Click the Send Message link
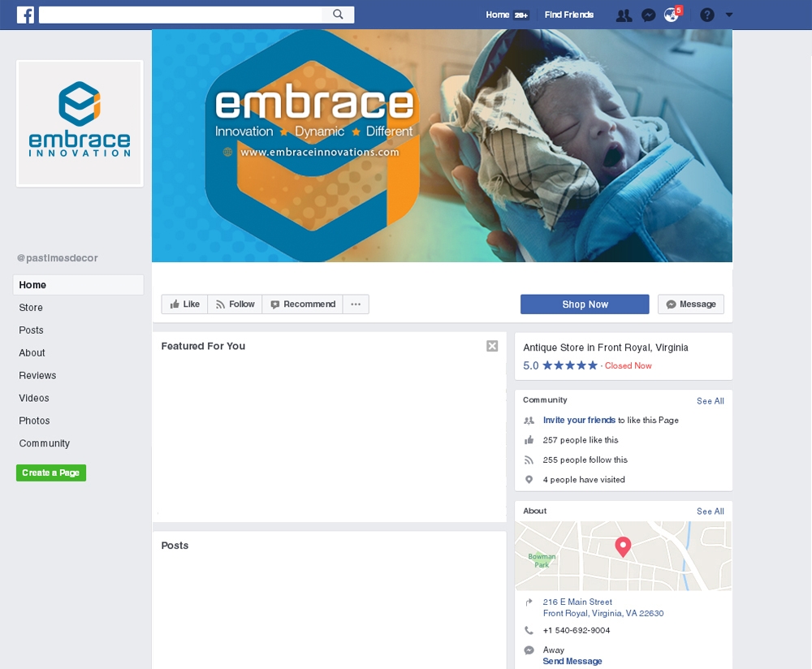Viewport: 812px width, 669px height. (x=572, y=661)
